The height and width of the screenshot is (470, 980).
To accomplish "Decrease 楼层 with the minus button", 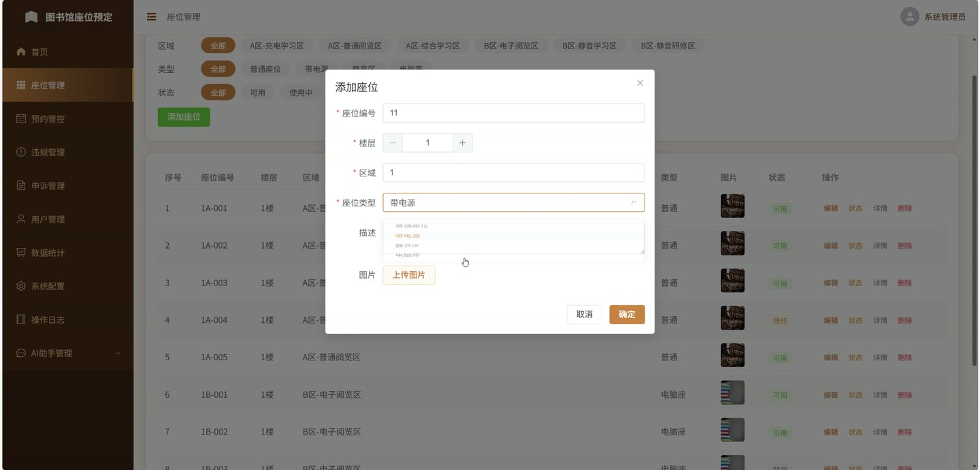I will click(393, 142).
